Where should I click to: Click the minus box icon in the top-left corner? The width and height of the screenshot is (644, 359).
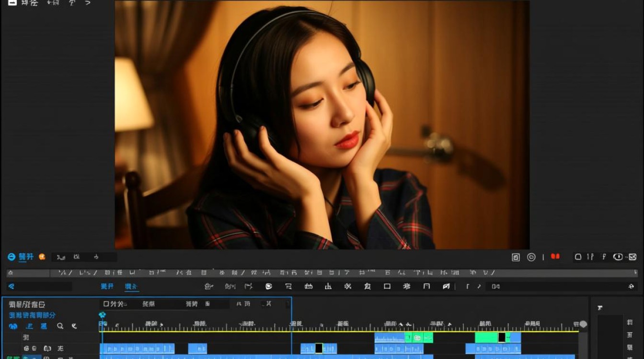coord(12,2)
